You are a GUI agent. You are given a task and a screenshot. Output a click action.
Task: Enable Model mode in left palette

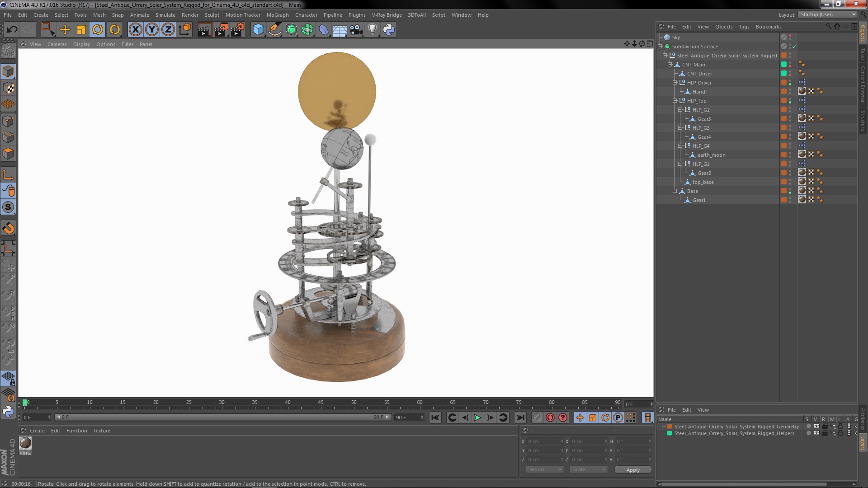[8, 72]
